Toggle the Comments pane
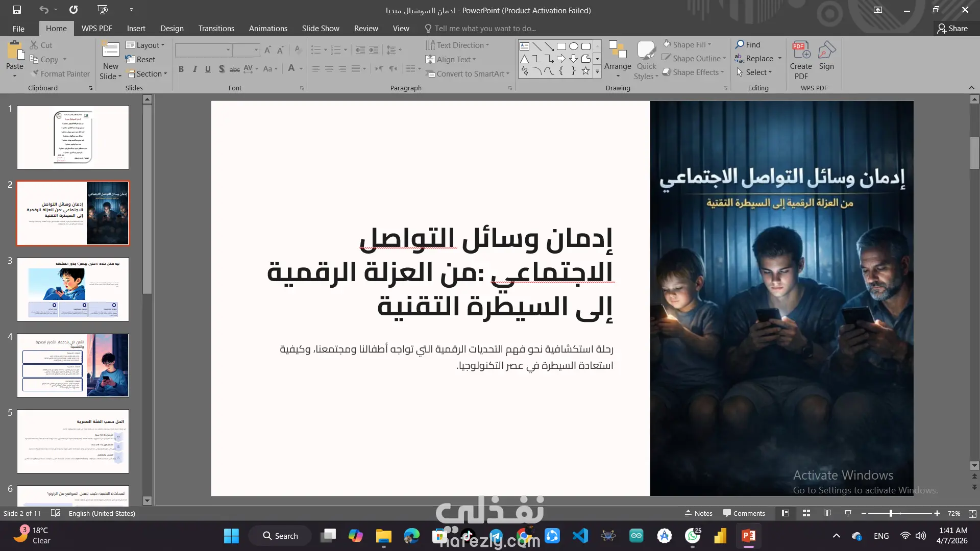Image resolution: width=980 pixels, height=551 pixels. click(x=744, y=513)
